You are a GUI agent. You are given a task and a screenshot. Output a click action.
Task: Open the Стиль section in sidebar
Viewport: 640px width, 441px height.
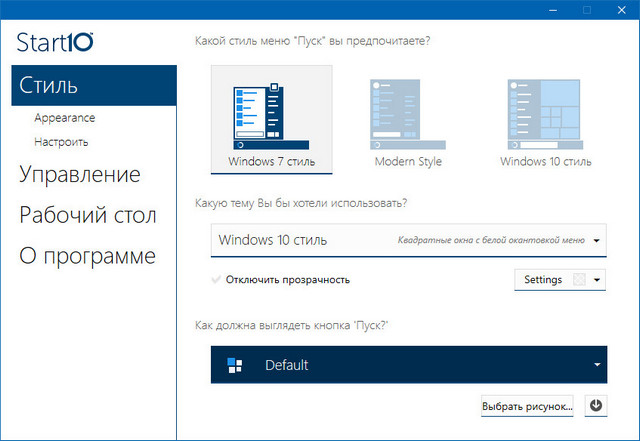coord(94,85)
